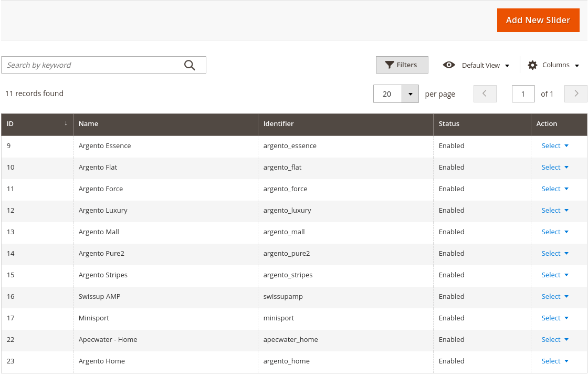Click the 11 records found text
This screenshot has height=375, width=588.
pyautogui.click(x=35, y=93)
